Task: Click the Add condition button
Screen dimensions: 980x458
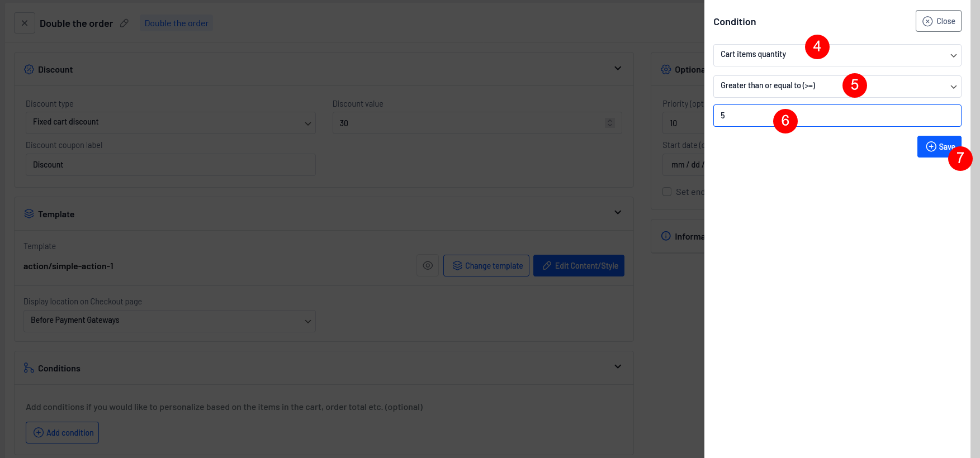Action: [63, 433]
